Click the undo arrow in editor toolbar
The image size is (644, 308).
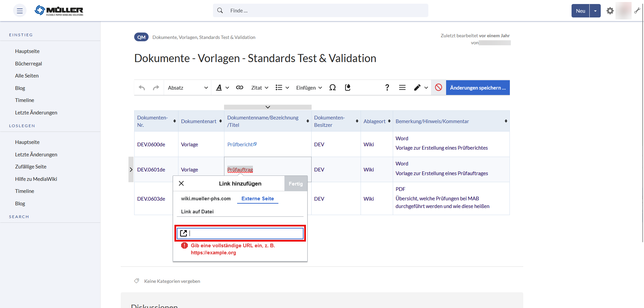pos(142,88)
